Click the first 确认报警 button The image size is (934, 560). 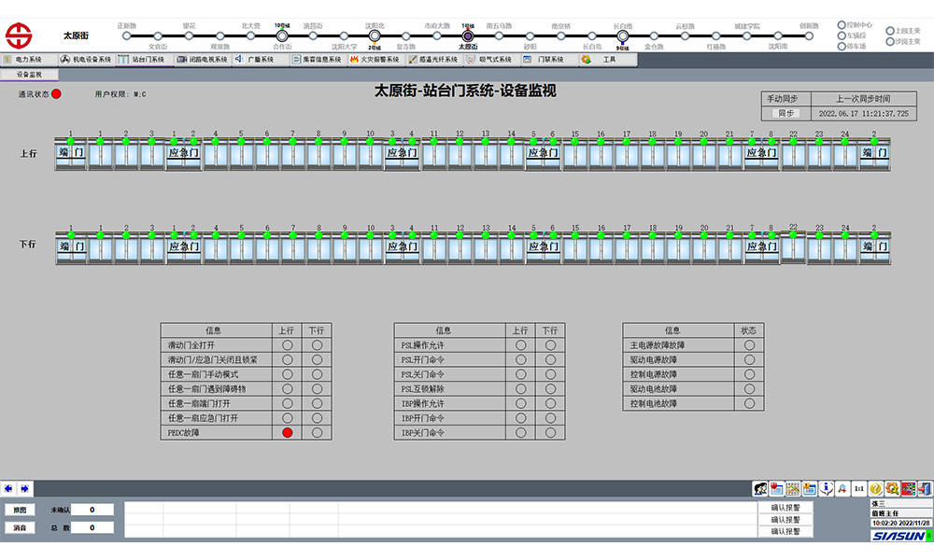click(x=785, y=508)
